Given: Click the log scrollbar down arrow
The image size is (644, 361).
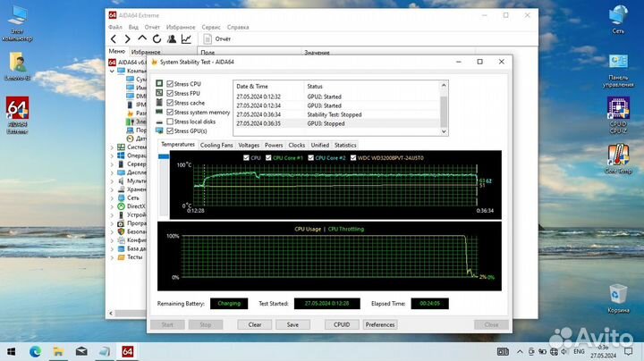Looking at the screenshot, I should coord(444,131).
